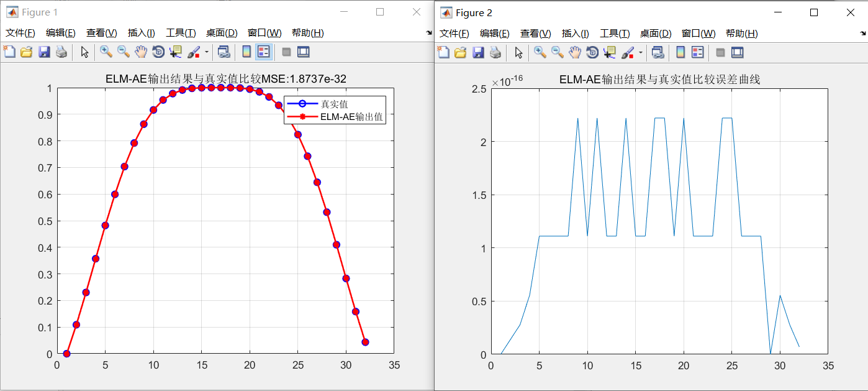Select the Data Cursor tool in Figure 2
Viewport: 868px width, 391px height.
pyautogui.click(x=609, y=52)
